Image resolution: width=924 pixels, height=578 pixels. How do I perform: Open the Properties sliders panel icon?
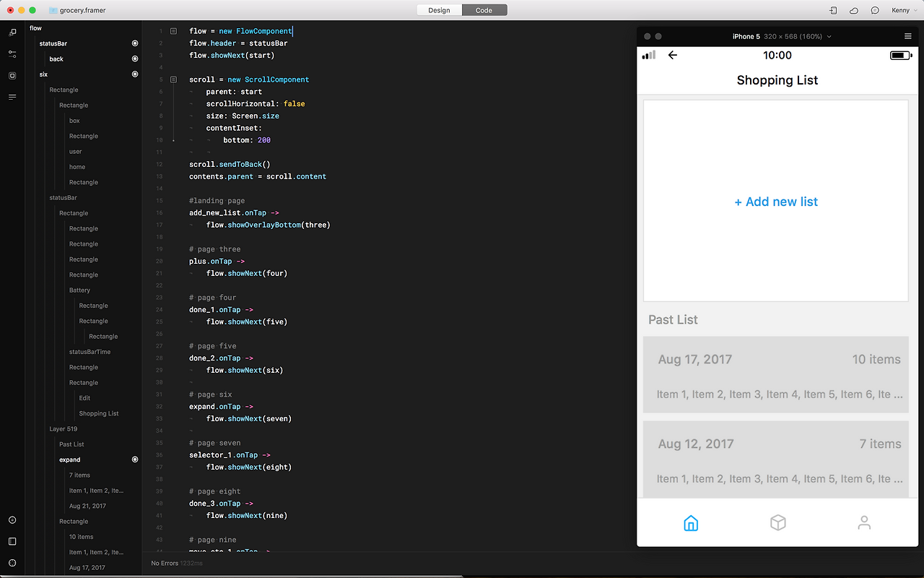[12, 53]
